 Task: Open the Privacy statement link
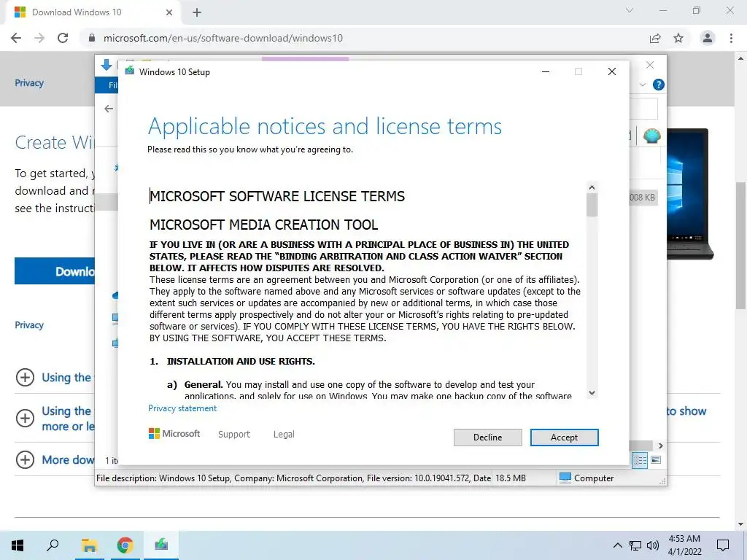182,408
